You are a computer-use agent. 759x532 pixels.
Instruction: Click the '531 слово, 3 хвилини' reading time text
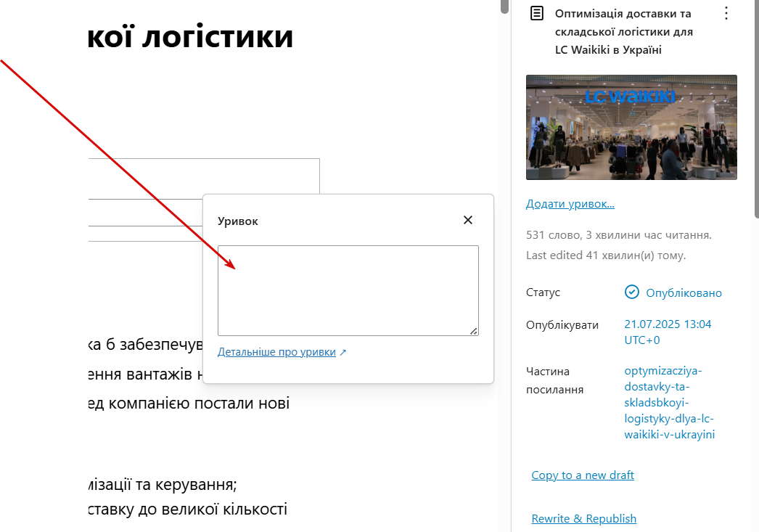pos(619,235)
